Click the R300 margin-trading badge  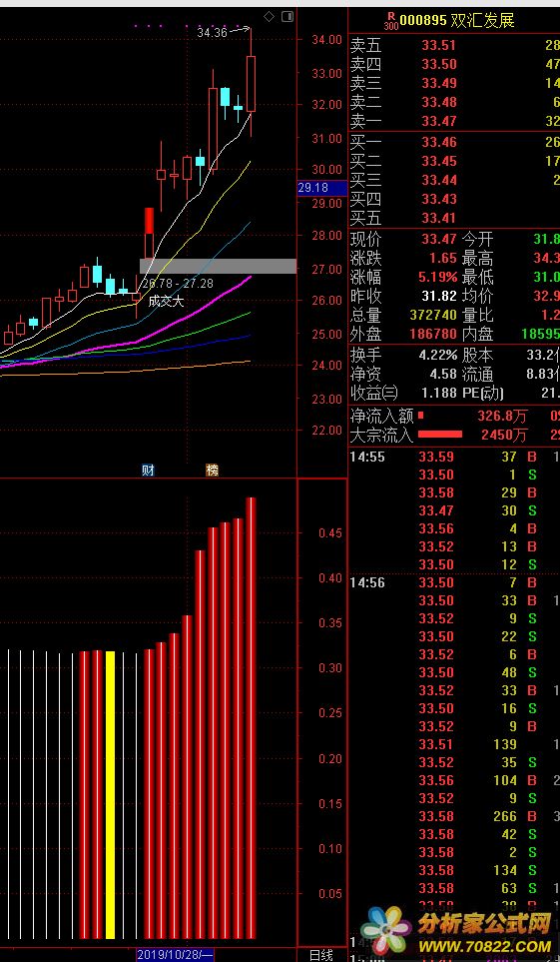391,21
